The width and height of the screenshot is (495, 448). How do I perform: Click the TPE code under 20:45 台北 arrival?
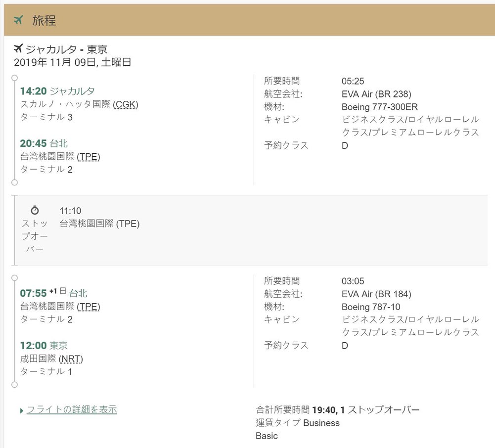[88, 157]
